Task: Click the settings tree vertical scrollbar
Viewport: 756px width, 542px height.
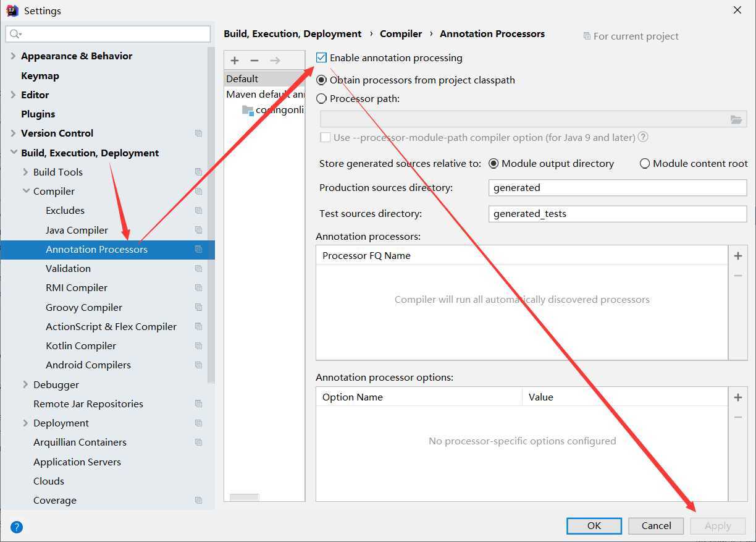Action: click(x=211, y=216)
